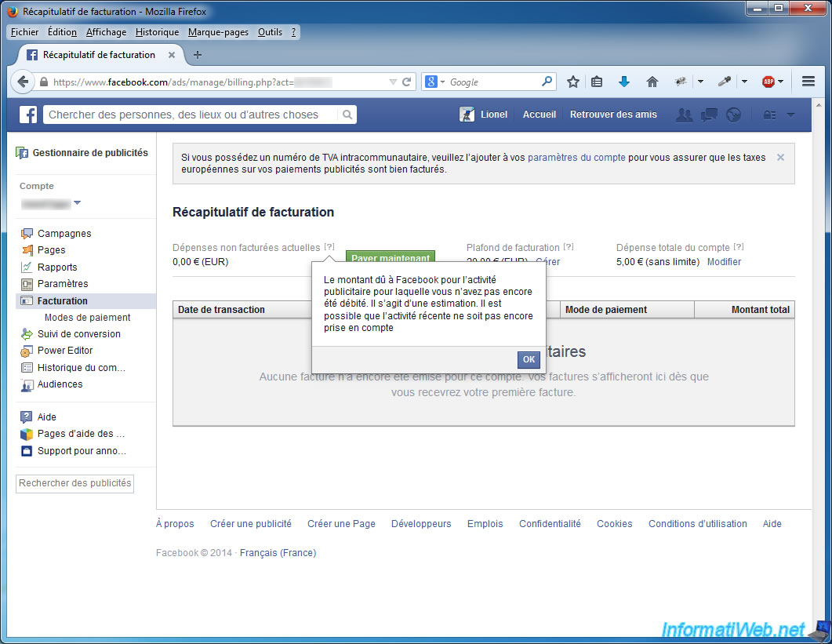Click the Power Editor icon
The width and height of the screenshot is (832, 644).
[x=27, y=351]
